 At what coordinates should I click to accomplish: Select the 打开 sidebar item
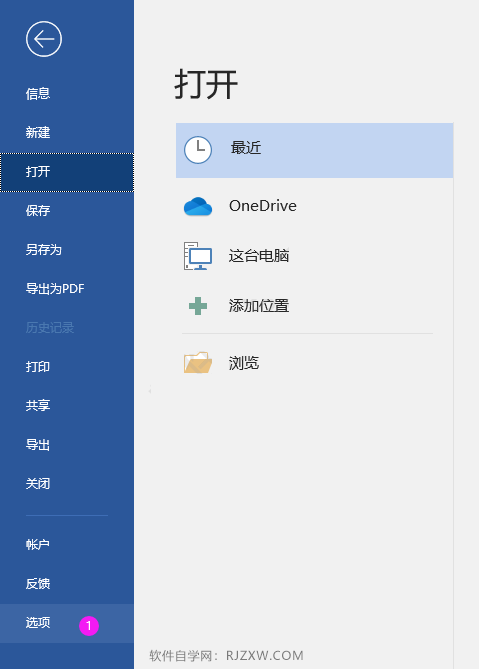tap(67, 172)
